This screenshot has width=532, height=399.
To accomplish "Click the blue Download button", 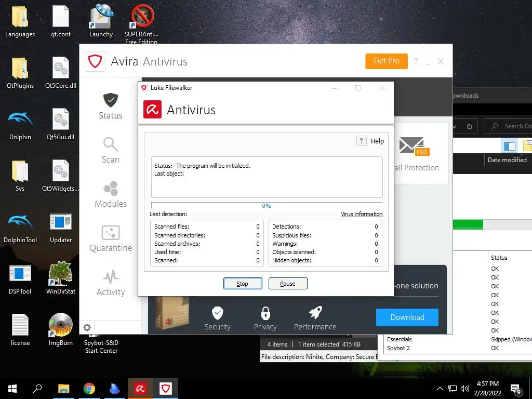I will click(407, 317).
